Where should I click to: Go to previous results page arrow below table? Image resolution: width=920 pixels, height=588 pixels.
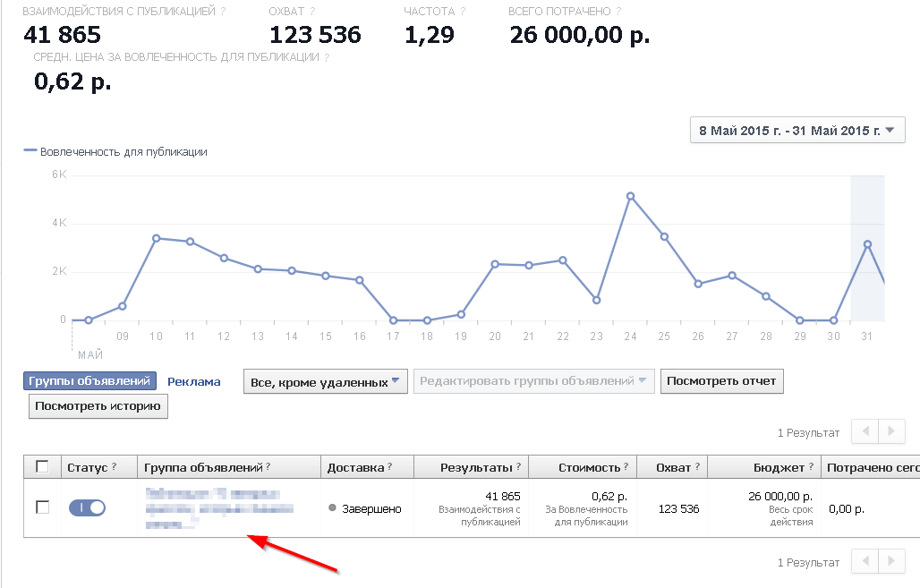pyautogui.click(x=865, y=561)
